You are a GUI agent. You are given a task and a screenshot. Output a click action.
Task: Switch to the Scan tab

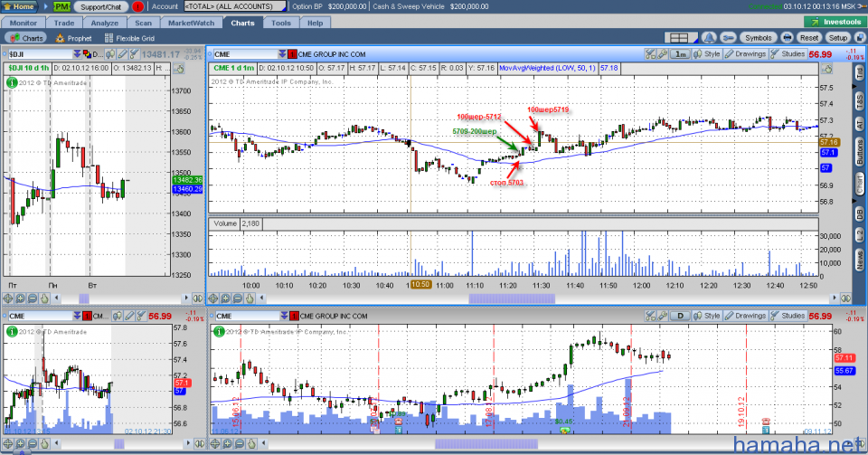click(144, 23)
